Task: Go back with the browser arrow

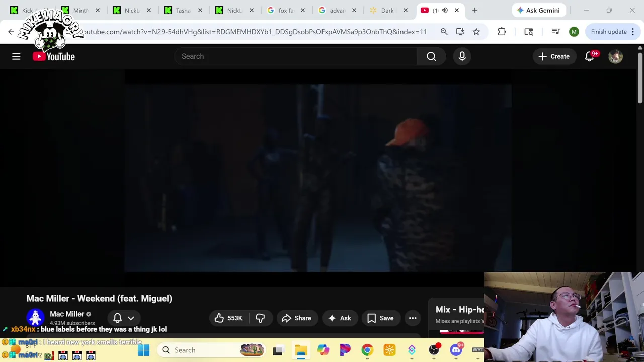Action: click(11, 32)
